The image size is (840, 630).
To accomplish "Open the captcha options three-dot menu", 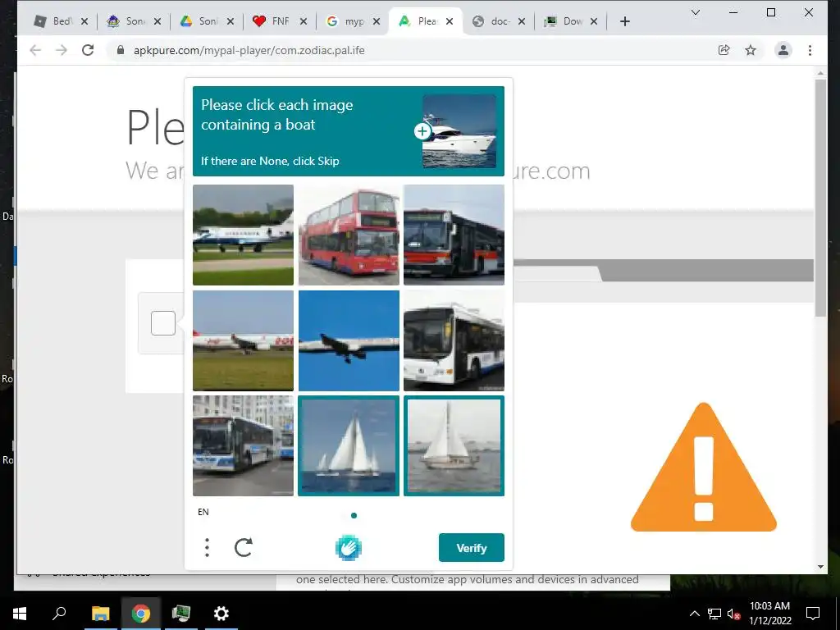I will tap(207, 547).
